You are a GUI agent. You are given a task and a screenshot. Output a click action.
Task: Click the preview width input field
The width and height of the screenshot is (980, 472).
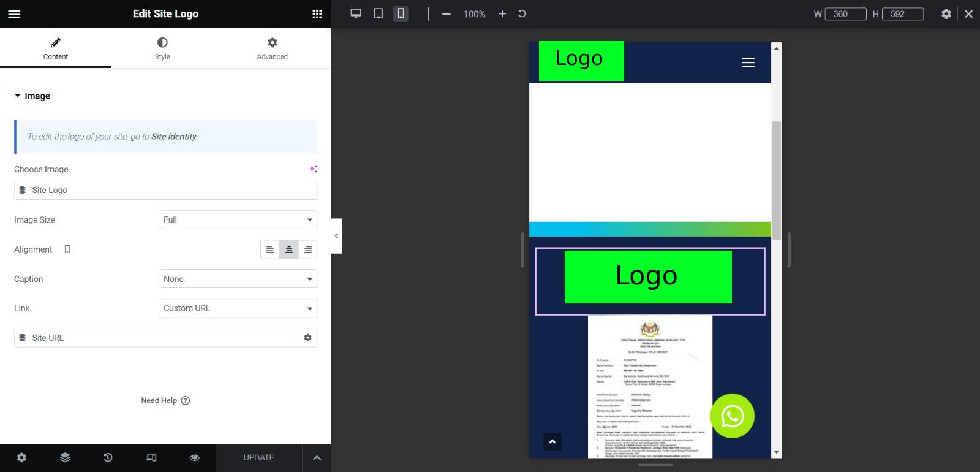(845, 14)
